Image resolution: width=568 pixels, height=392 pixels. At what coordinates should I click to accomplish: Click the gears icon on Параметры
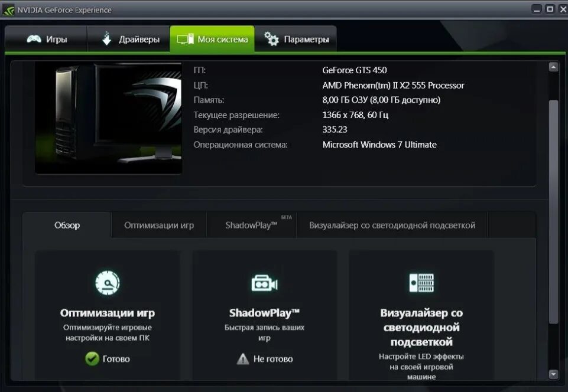[271, 39]
